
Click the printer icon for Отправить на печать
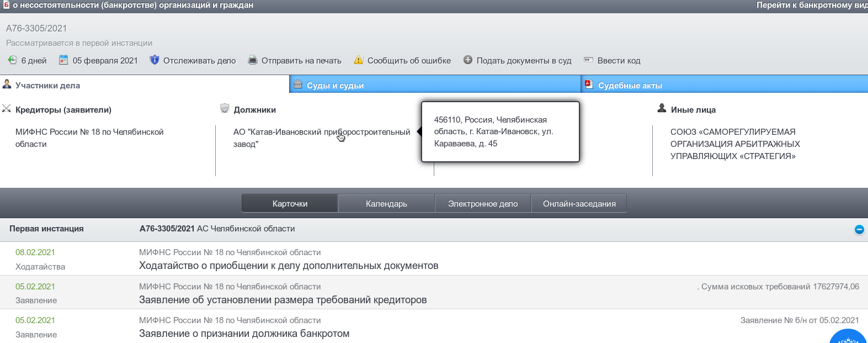253,60
